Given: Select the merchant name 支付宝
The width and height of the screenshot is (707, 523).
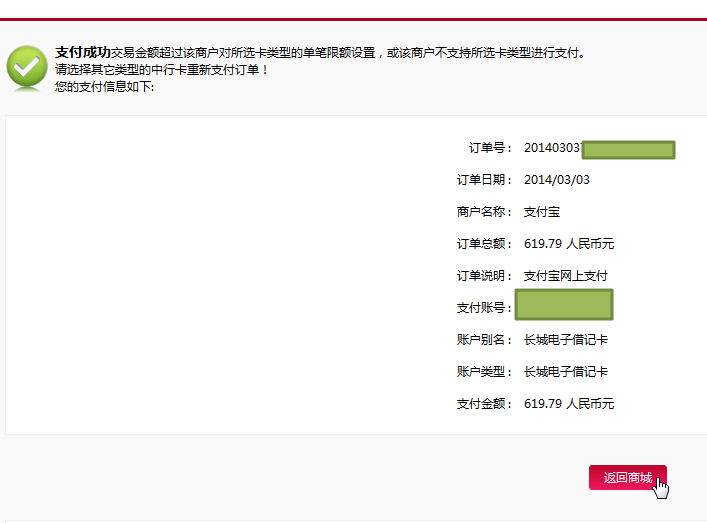Looking at the screenshot, I should pos(542,212).
